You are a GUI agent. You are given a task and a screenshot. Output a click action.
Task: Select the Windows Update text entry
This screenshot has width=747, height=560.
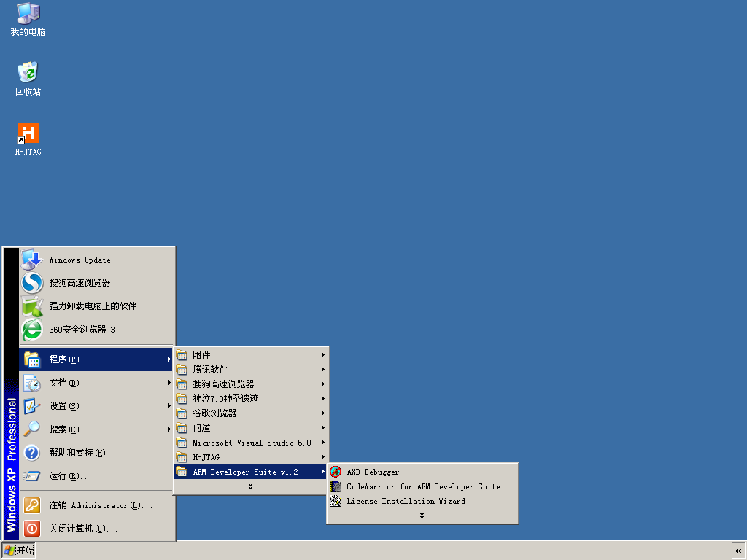tap(80, 260)
